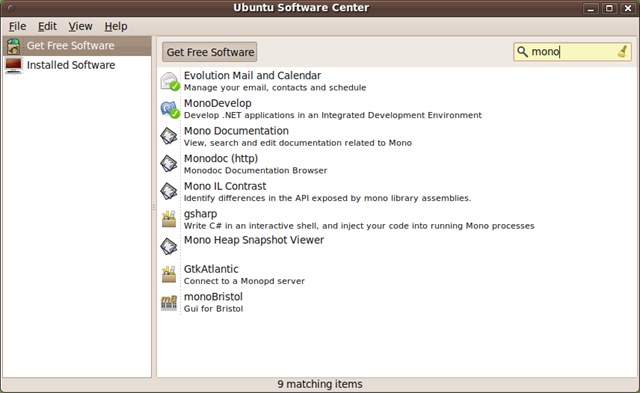Click the pane divider handle beside the sidebar
The image size is (640, 393).
click(x=154, y=207)
